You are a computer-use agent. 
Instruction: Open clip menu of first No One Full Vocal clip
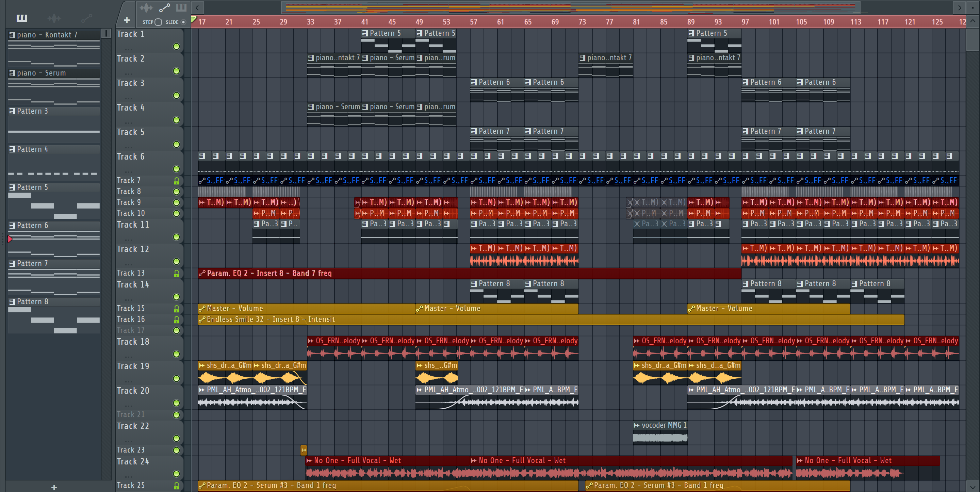(309, 460)
